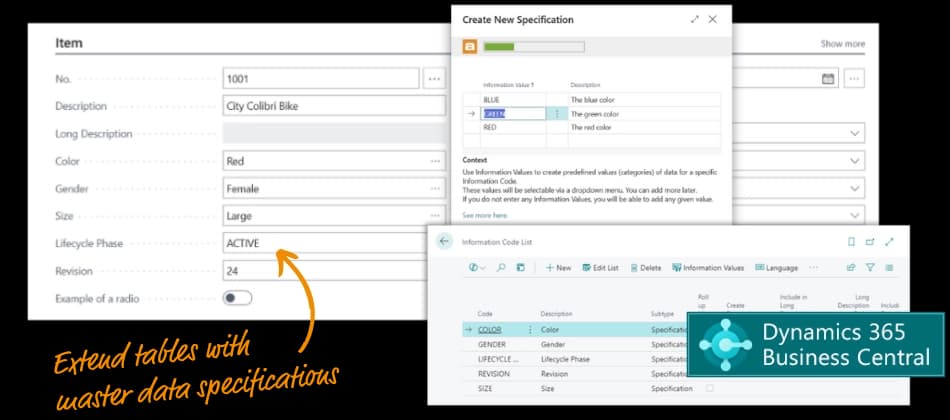Open row menu dots for COLOR row
This screenshot has height=420, width=950.
click(x=530, y=330)
